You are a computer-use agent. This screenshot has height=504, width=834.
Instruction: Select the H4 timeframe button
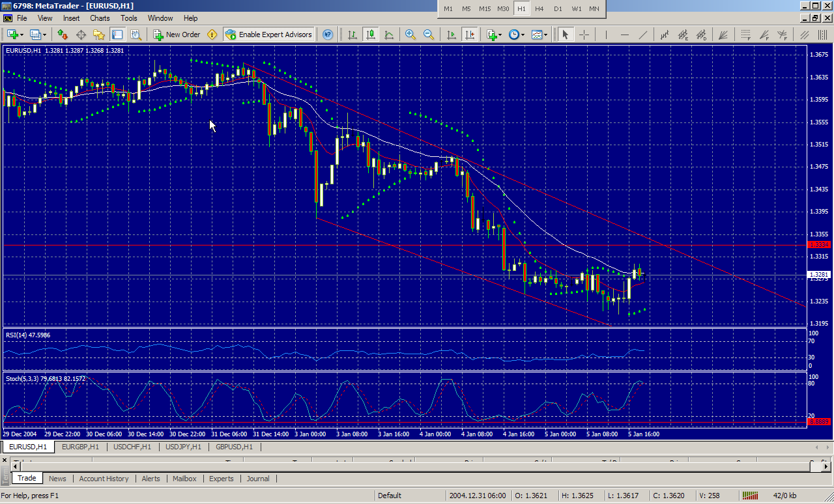coord(539,8)
